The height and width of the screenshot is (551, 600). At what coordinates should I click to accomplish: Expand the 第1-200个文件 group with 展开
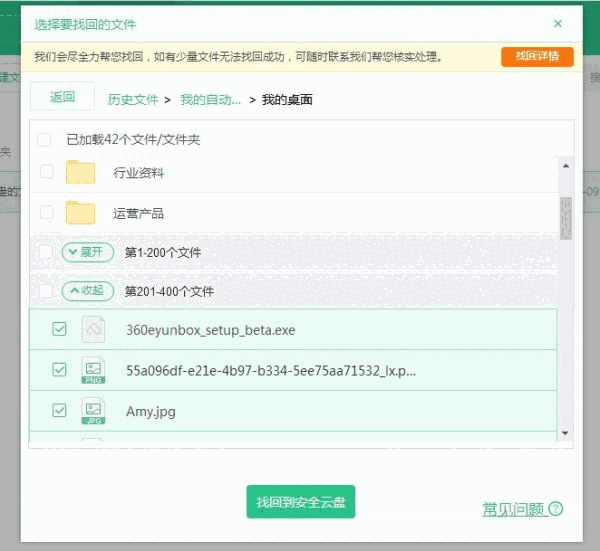(88, 253)
